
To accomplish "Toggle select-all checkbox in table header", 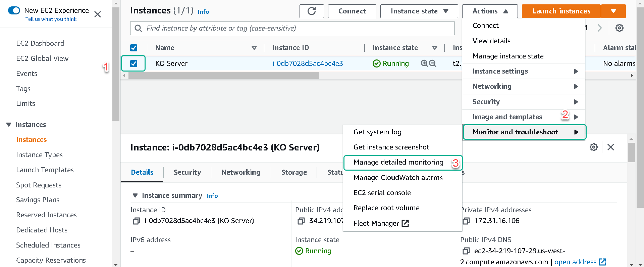I will click(x=133, y=48).
